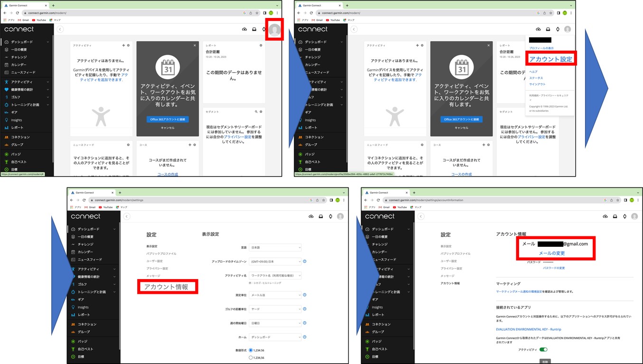
Task: Click help icon next to 週の開始曜日
Action: point(304,323)
